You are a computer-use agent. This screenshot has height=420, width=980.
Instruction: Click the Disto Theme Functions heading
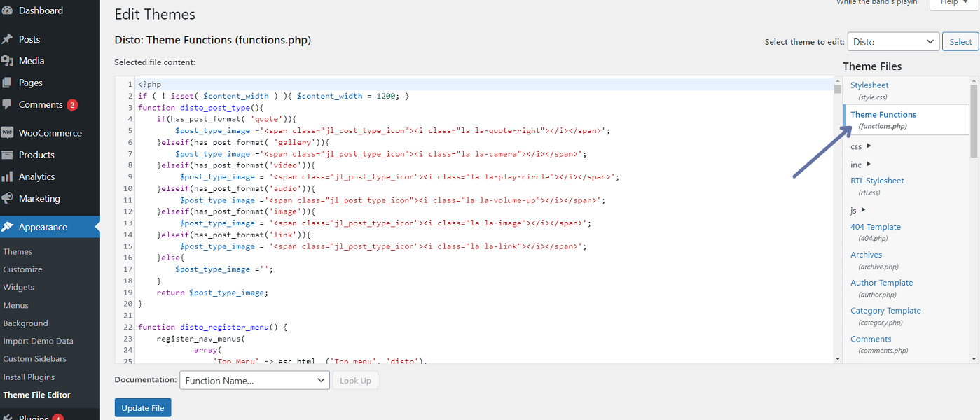pos(213,40)
